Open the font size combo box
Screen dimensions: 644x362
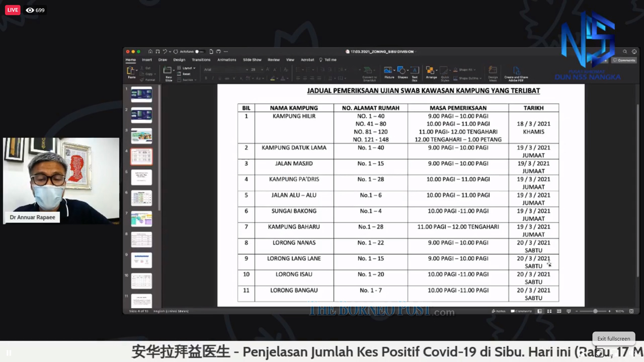257,69
